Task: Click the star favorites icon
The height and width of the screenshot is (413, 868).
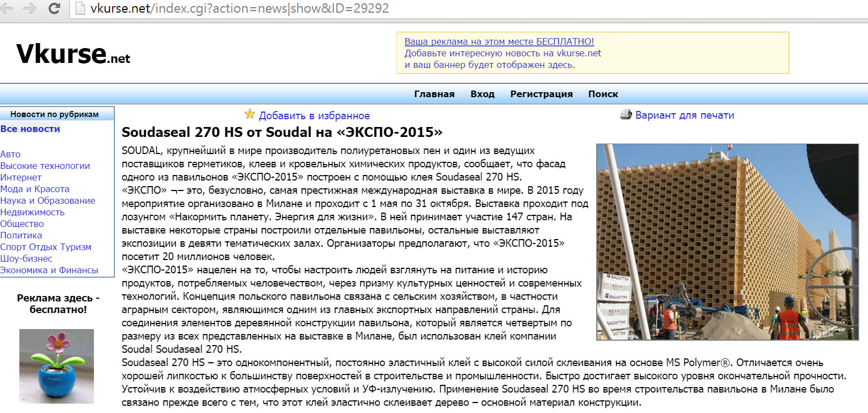Action: tap(250, 114)
